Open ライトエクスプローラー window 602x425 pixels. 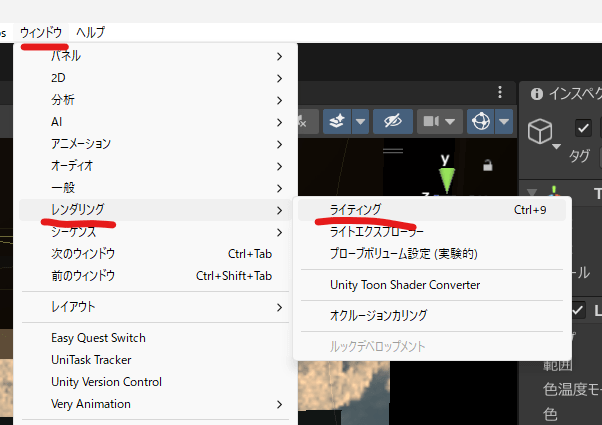point(376,232)
